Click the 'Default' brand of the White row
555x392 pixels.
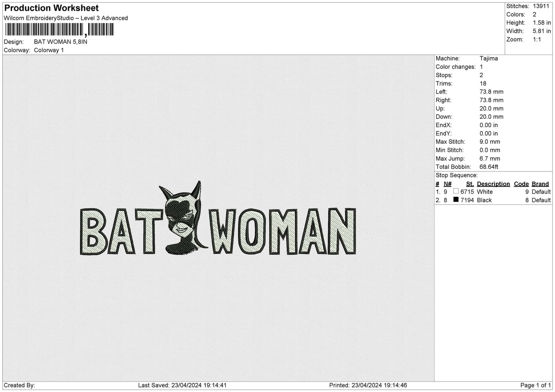point(541,191)
